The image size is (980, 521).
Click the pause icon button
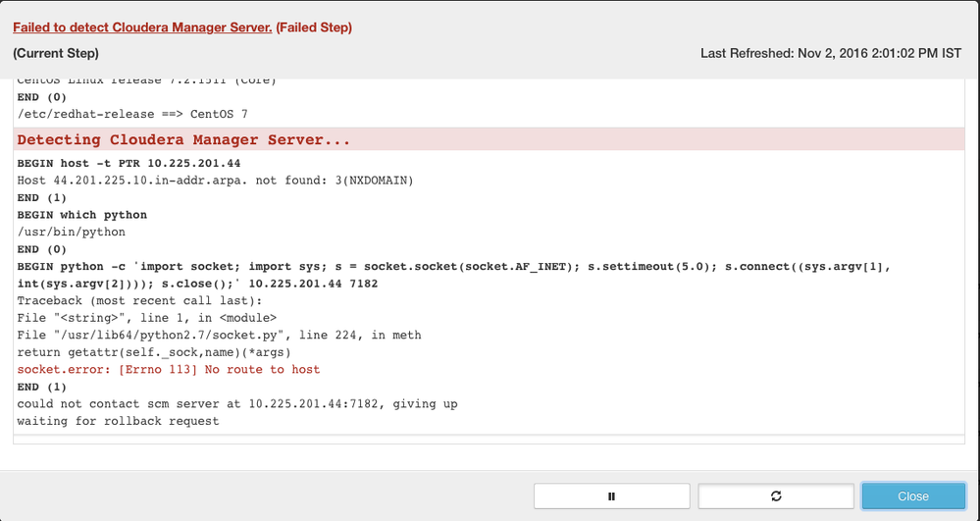pyautogui.click(x=611, y=496)
